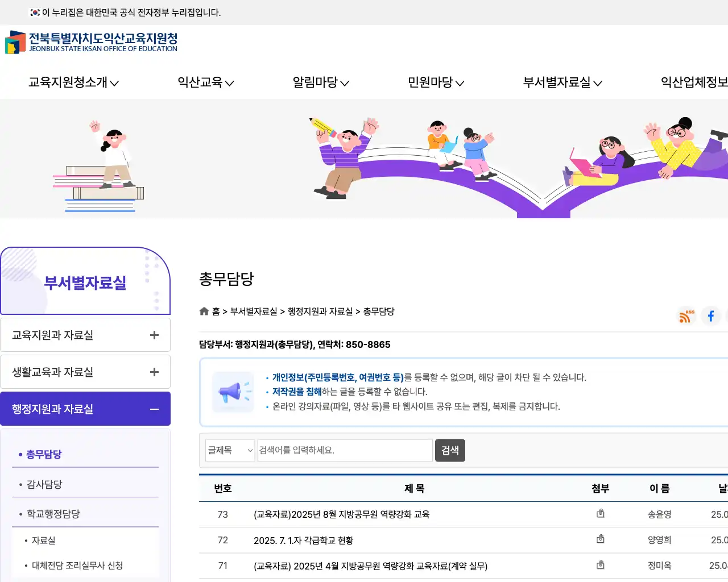
Task: Open the attachment for the 각급학교 현황 post
Action: tap(600, 539)
